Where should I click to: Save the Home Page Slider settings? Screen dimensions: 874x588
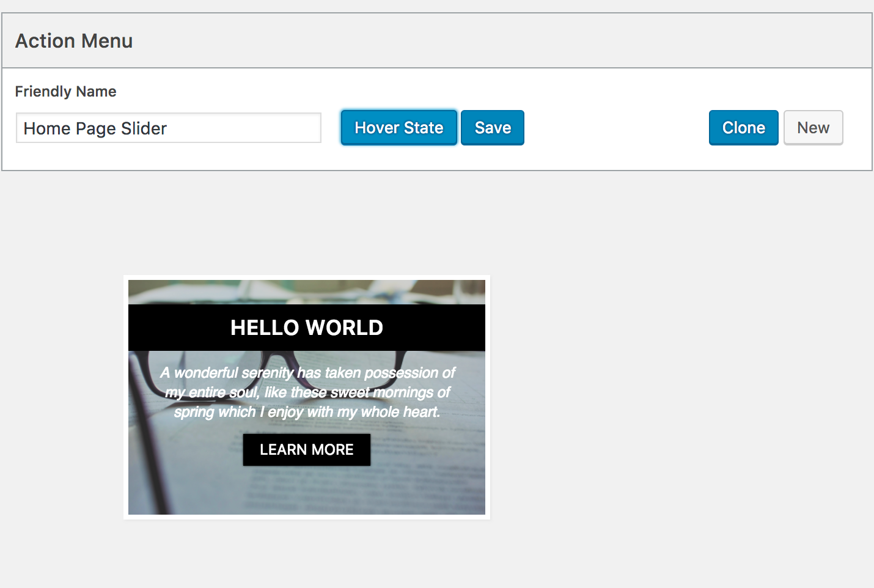(x=492, y=128)
